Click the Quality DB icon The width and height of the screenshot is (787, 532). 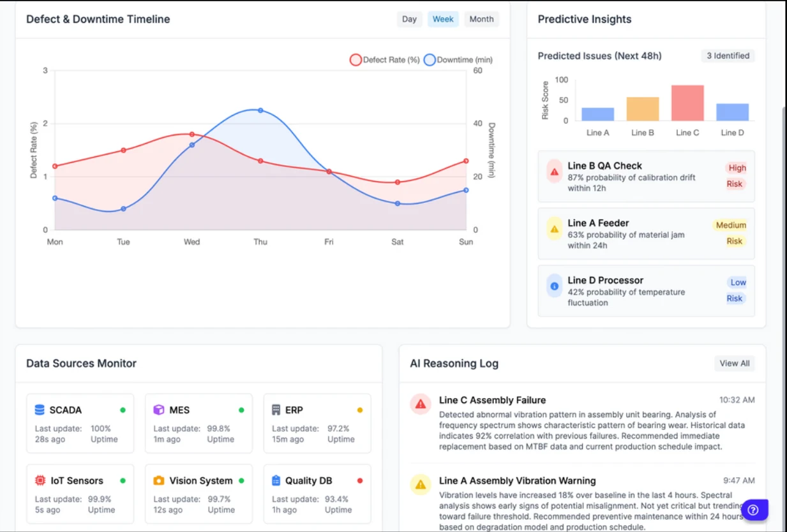[x=275, y=480]
